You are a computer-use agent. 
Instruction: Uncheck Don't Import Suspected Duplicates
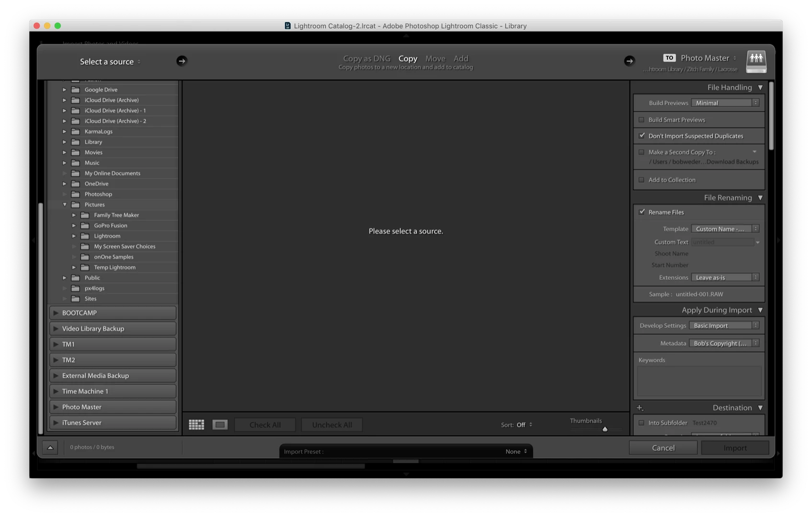click(641, 136)
